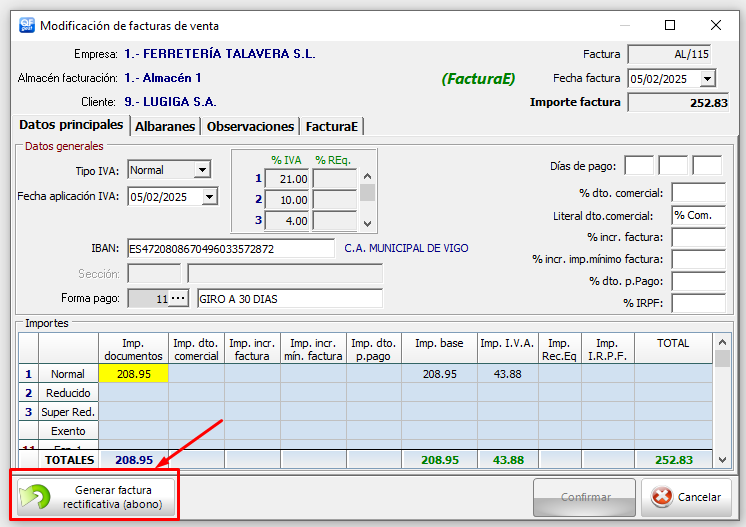Click the green arrow icon on Generar factura rectificativa

pyautogui.click(x=35, y=497)
